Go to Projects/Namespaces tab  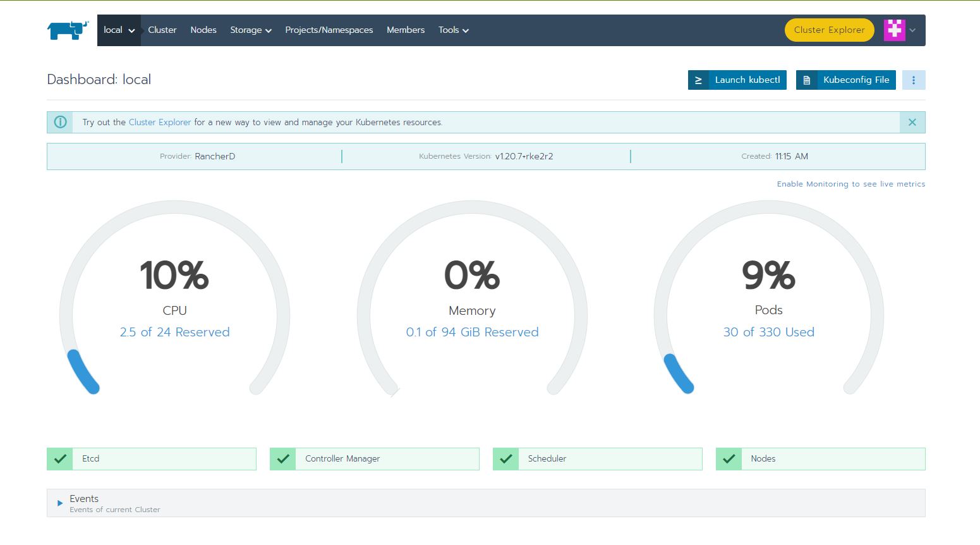click(x=329, y=30)
